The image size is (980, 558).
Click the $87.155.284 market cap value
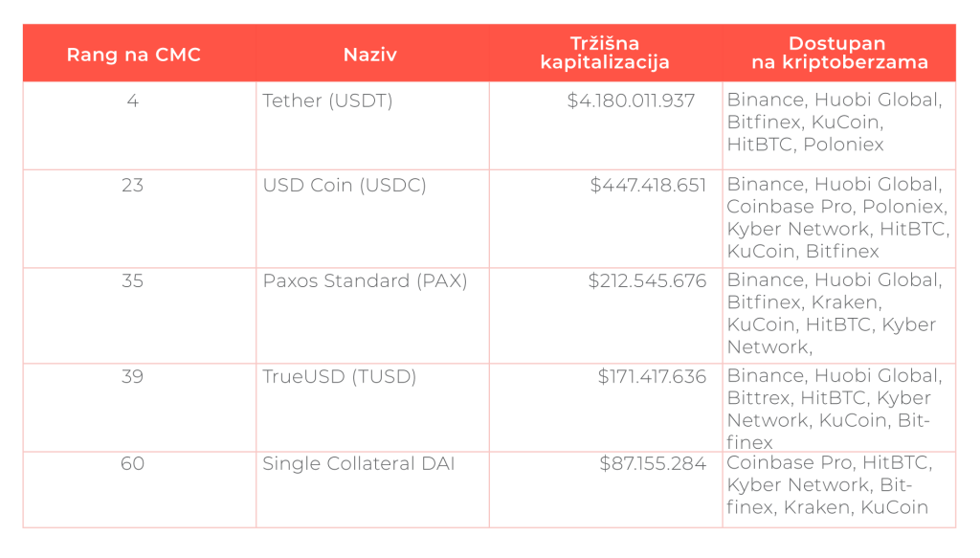[653, 464]
